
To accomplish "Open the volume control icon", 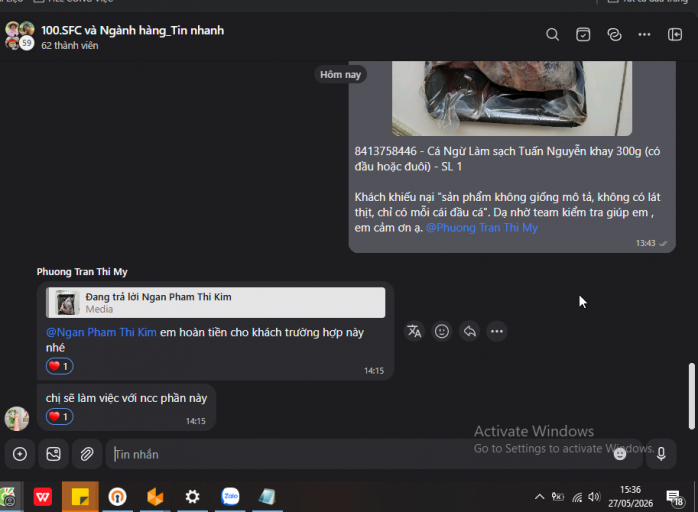I will (594, 497).
